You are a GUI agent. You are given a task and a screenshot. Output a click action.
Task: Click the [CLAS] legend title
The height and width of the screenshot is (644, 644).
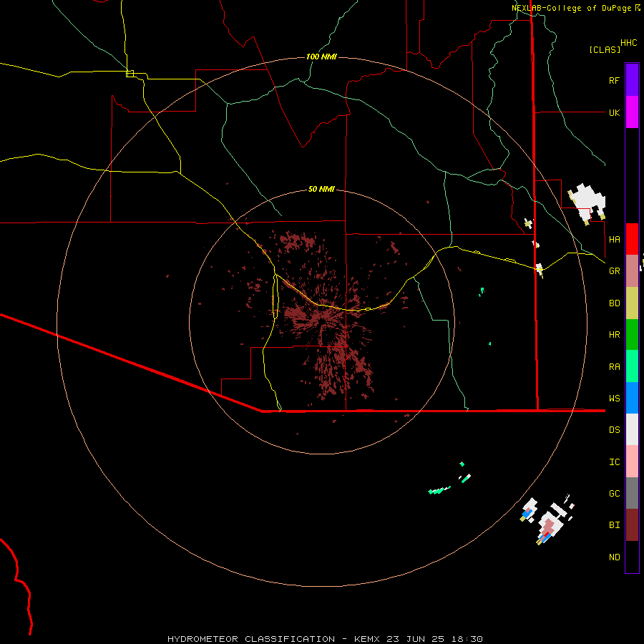click(x=605, y=49)
